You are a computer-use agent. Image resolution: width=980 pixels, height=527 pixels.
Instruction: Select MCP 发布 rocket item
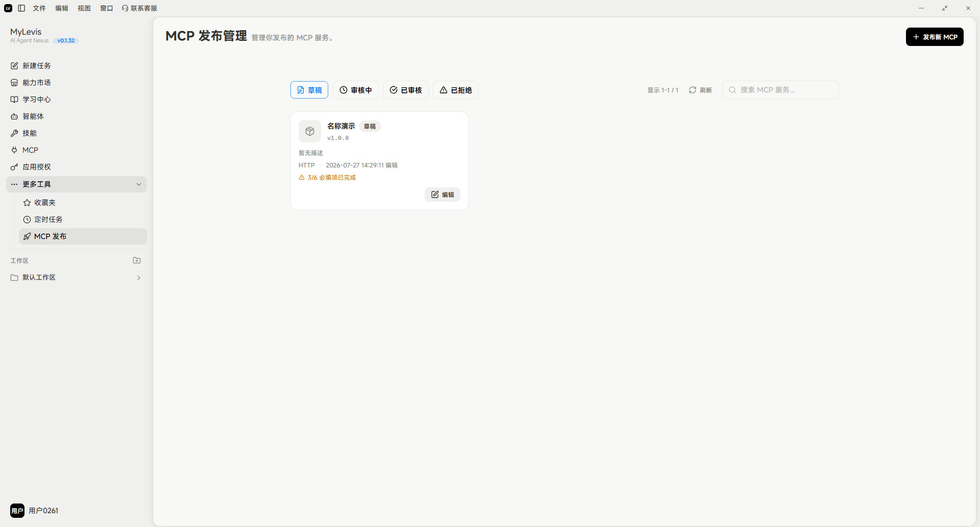pyautogui.click(x=83, y=236)
